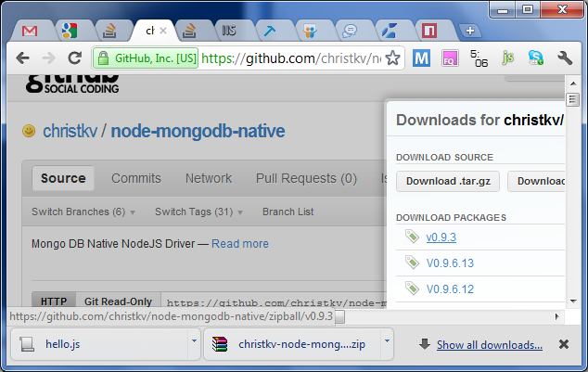Select the HTTP clone URL toggle
Image resolution: width=588 pixels, height=372 pixels.
pos(54,301)
